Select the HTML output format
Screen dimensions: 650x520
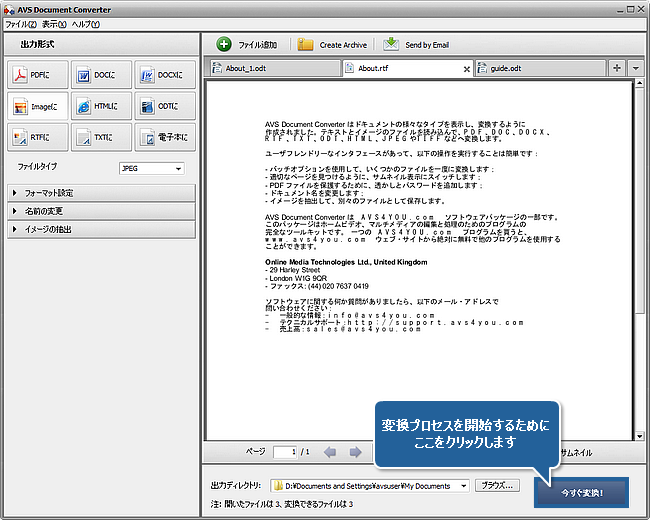[x=101, y=107]
